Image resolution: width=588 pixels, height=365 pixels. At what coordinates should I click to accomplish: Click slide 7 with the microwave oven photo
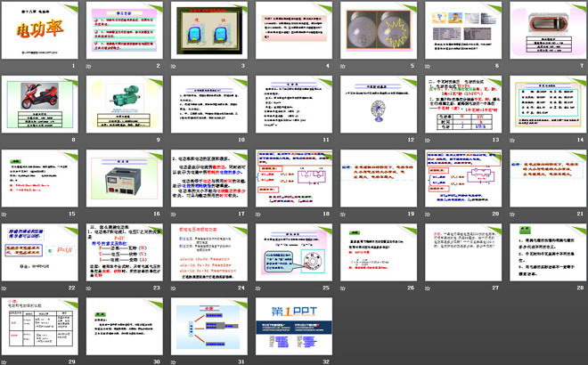click(x=544, y=30)
